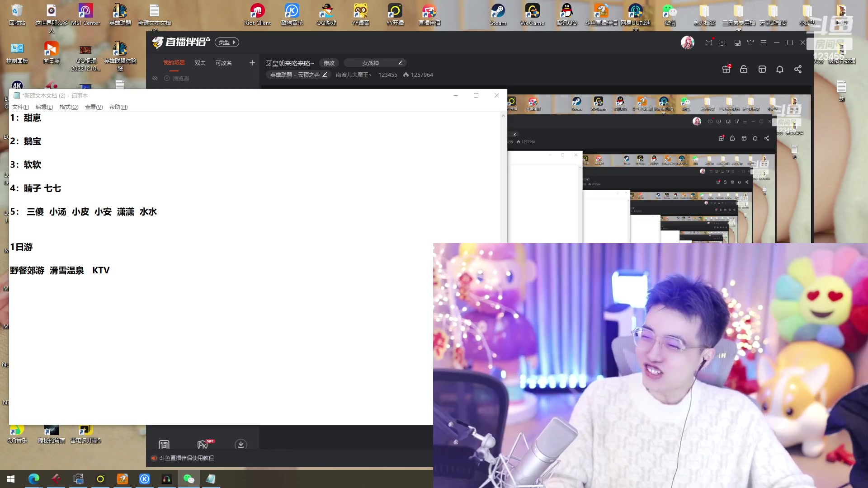Open the 斗鱼直播伴侣使用教程 link
Viewport: 868px width, 488px height.
point(187,458)
